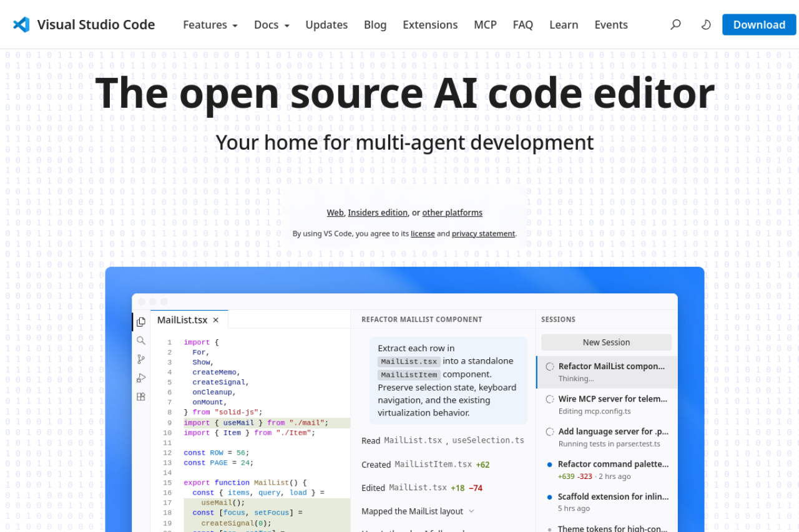Click MailList.tsx in the Read line

tap(413, 440)
